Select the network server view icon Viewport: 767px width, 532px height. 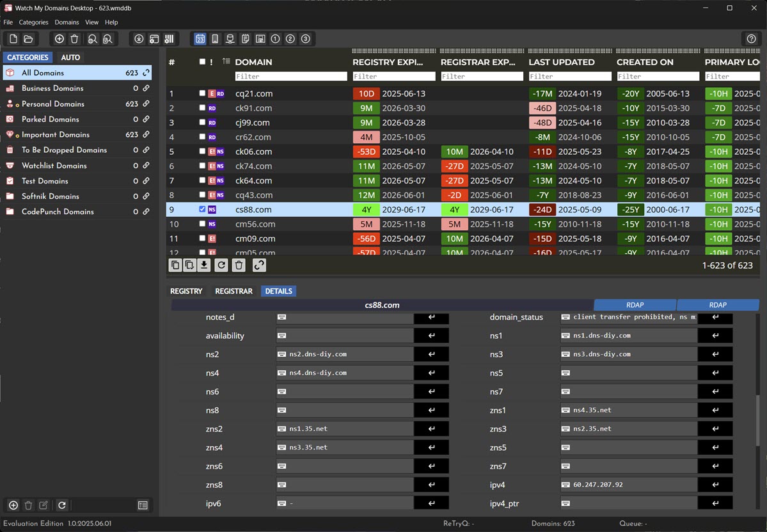point(230,38)
